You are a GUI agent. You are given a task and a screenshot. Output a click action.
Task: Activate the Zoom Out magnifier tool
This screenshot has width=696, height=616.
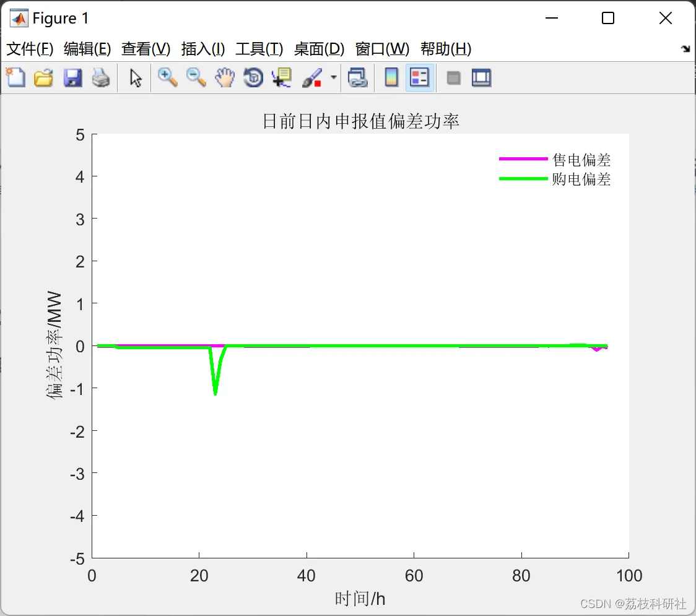[x=196, y=77]
